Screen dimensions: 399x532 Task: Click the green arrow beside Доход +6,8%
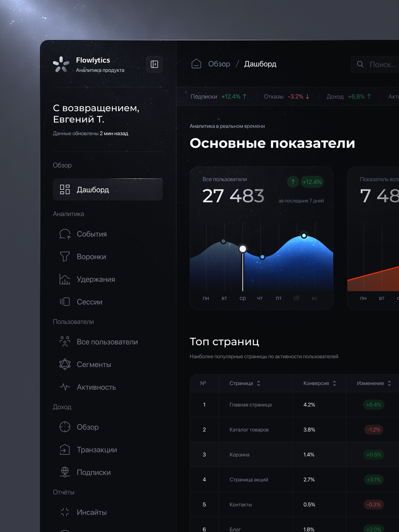(x=369, y=97)
